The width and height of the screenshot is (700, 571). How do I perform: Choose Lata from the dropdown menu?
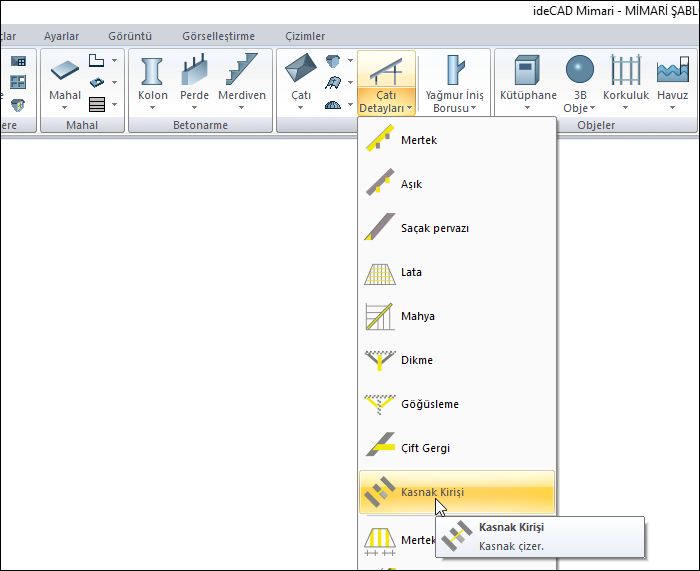457,272
